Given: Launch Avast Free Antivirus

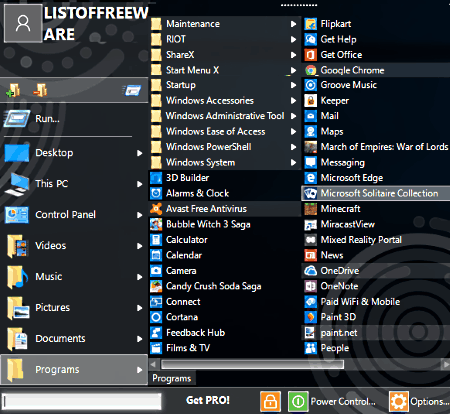Looking at the screenshot, I should tap(225, 209).
